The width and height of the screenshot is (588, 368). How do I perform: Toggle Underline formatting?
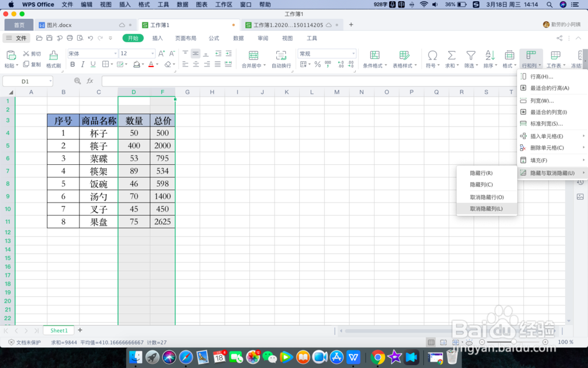[x=93, y=64]
